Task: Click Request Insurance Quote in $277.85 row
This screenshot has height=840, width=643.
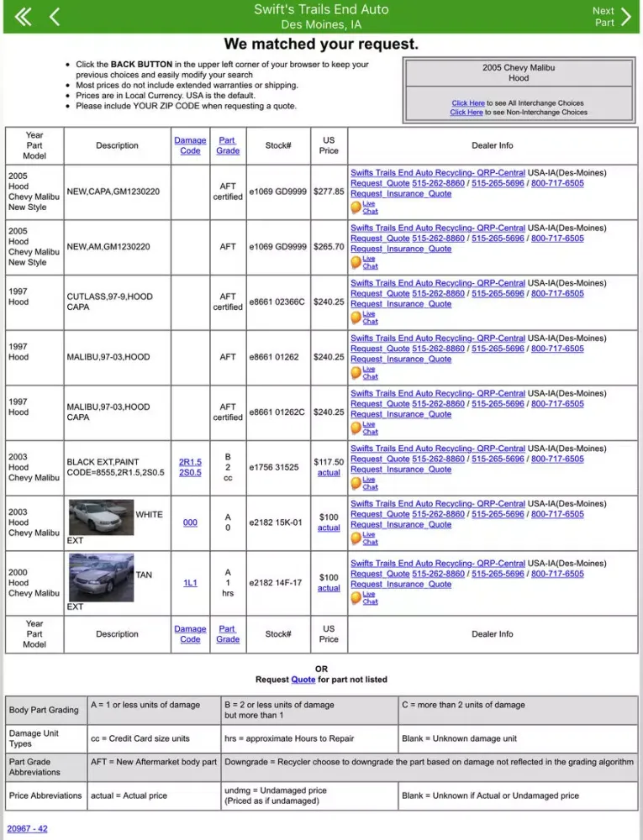Action: pyautogui.click(x=401, y=193)
